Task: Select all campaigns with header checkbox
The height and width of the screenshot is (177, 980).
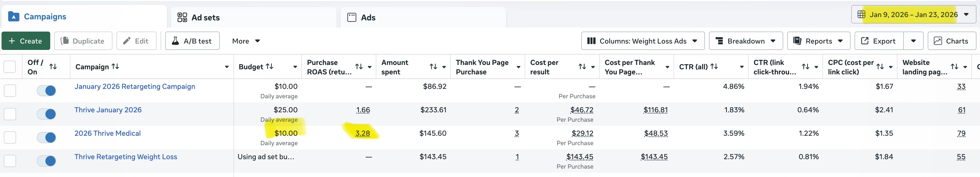Action: pyautogui.click(x=10, y=67)
